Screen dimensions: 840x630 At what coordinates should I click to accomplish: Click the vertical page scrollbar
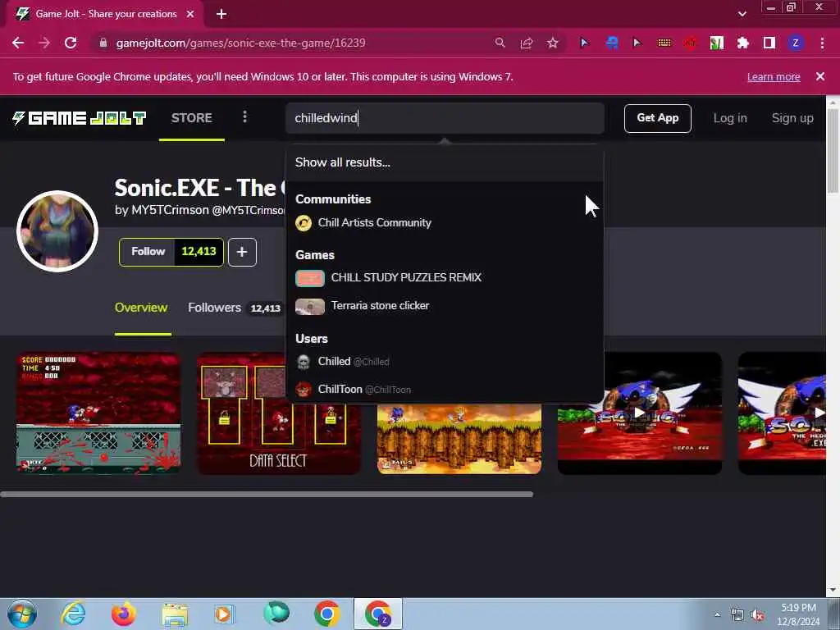(833, 151)
